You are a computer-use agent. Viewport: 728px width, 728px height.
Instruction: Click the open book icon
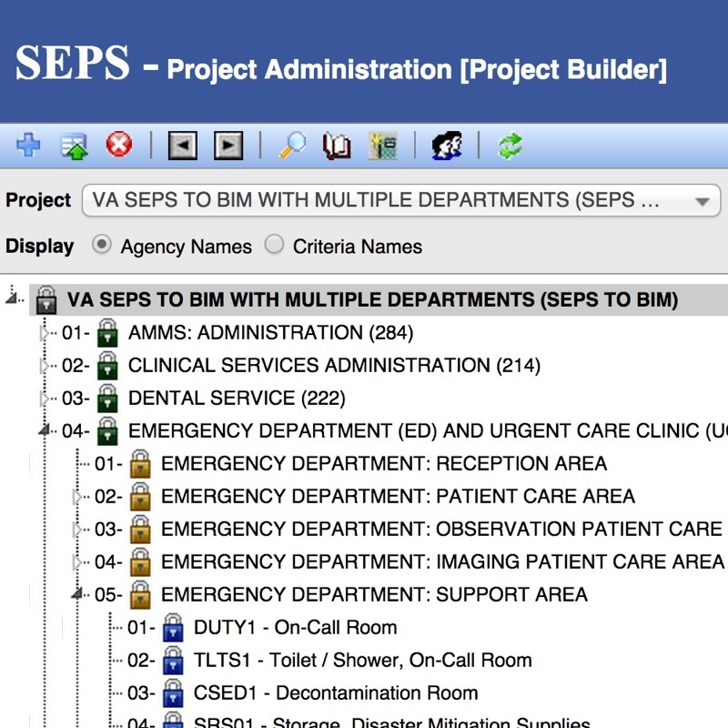[x=337, y=147]
